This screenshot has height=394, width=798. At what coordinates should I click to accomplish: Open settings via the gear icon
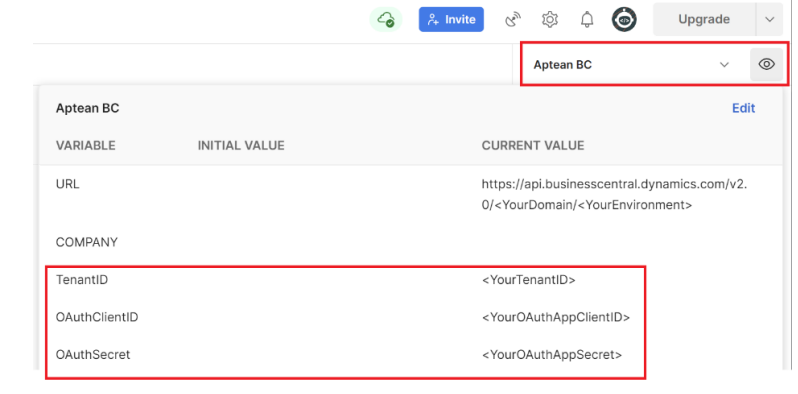[550, 20]
